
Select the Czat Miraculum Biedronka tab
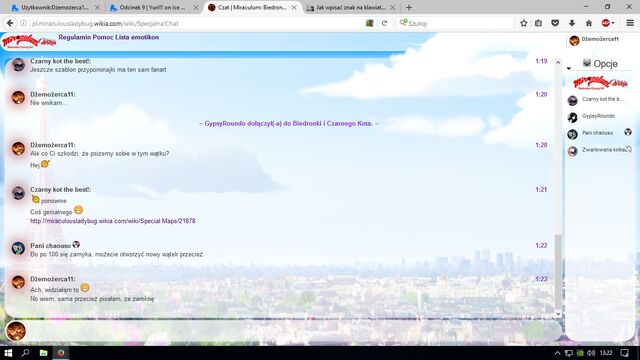pyautogui.click(x=252, y=7)
